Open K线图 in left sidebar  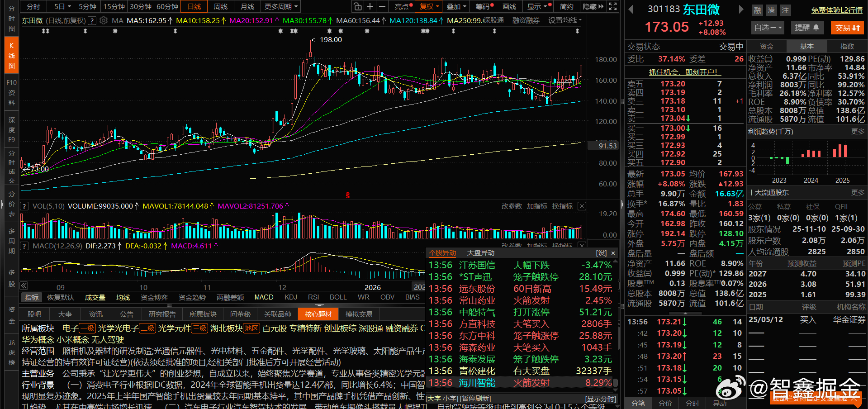(11, 56)
